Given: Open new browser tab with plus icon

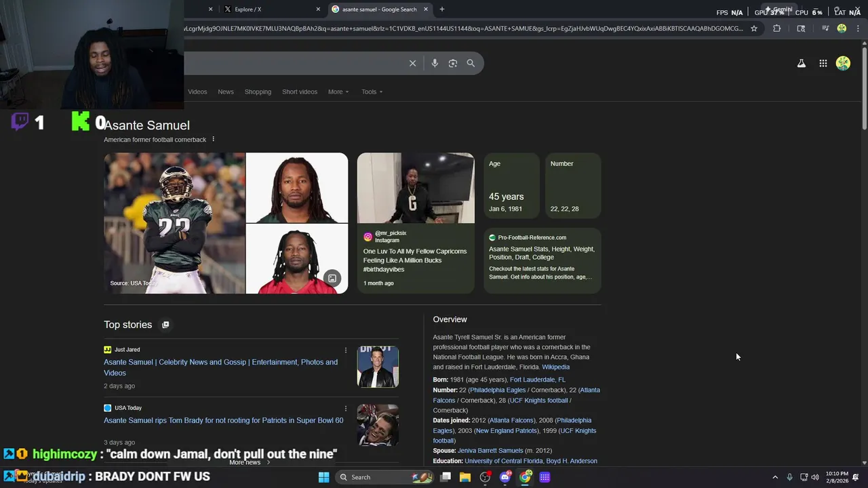Looking at the screenshot, I should point(442,9).
